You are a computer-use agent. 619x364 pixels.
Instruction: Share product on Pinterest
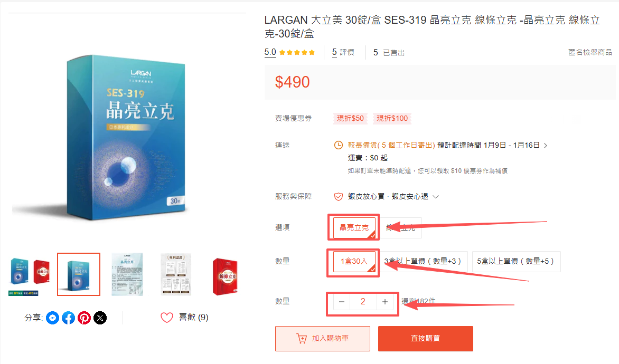coord(84,318)
